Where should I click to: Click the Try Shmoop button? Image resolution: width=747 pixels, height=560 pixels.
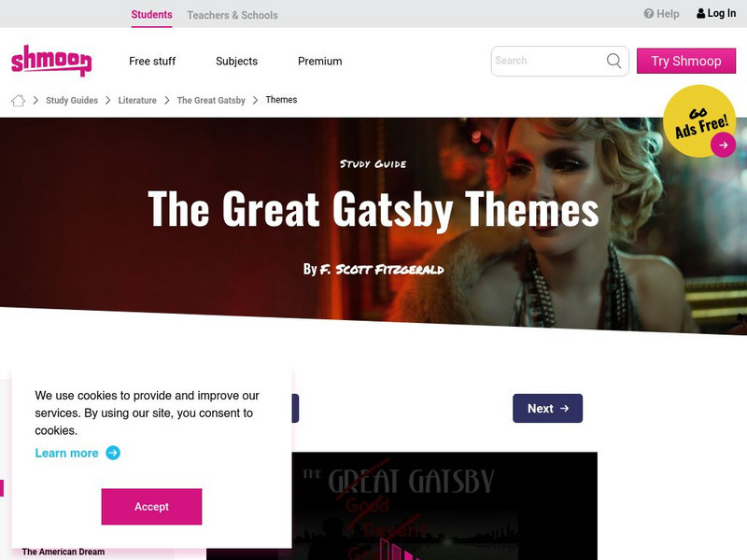coord(686,61)
